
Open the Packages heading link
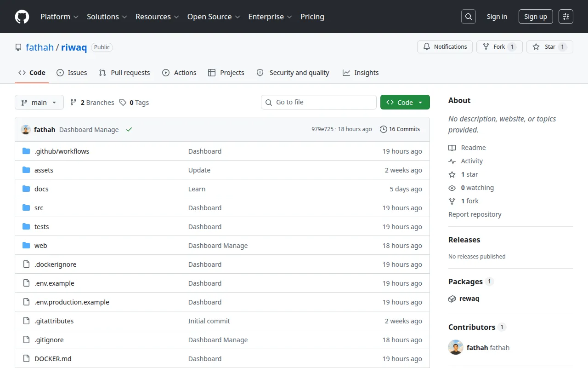(x=465, y=282)
